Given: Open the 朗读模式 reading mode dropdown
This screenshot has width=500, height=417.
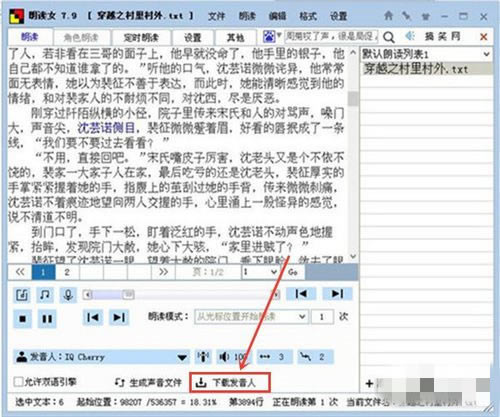Looking at the screenshot, I should (x=302, y=316).
